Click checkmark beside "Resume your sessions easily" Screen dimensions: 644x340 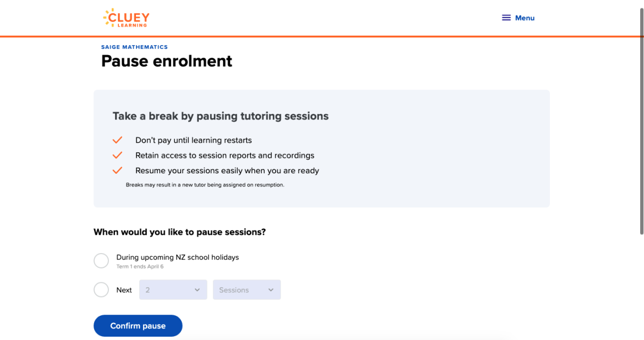pos(117,171)
